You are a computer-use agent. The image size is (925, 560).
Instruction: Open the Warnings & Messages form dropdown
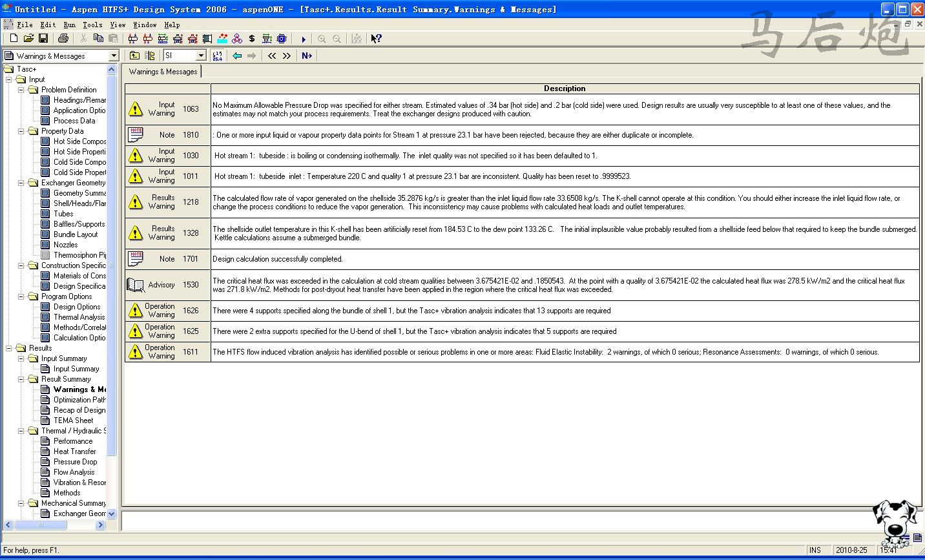point(114,56)
